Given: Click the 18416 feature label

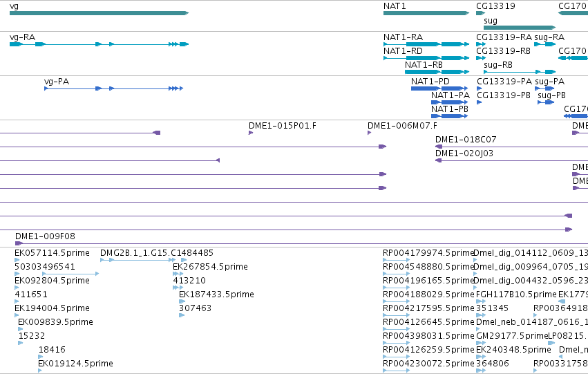Looking at the screenshot, I should pyautogui.click(x=52, y=350).
